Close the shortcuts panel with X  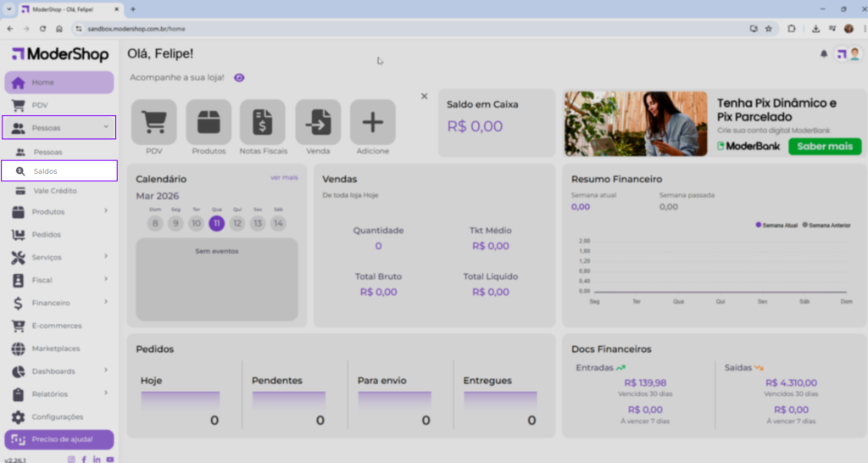click(x=425, y=96)
